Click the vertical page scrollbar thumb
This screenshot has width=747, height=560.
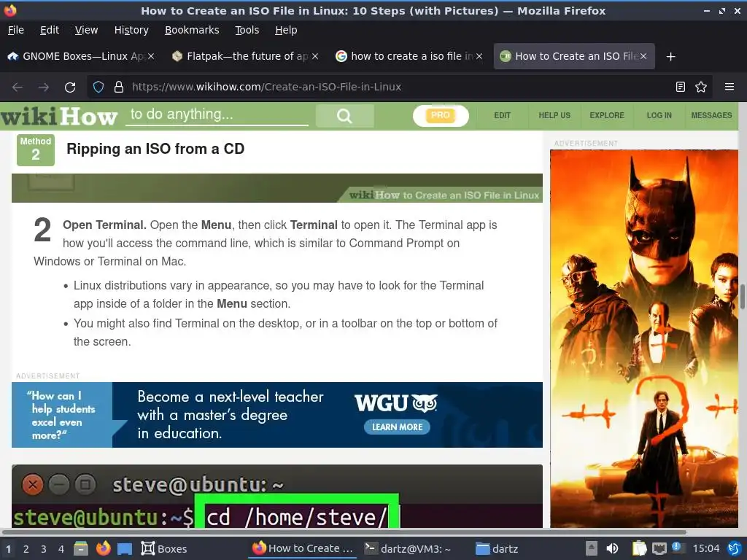click(742, 297)
